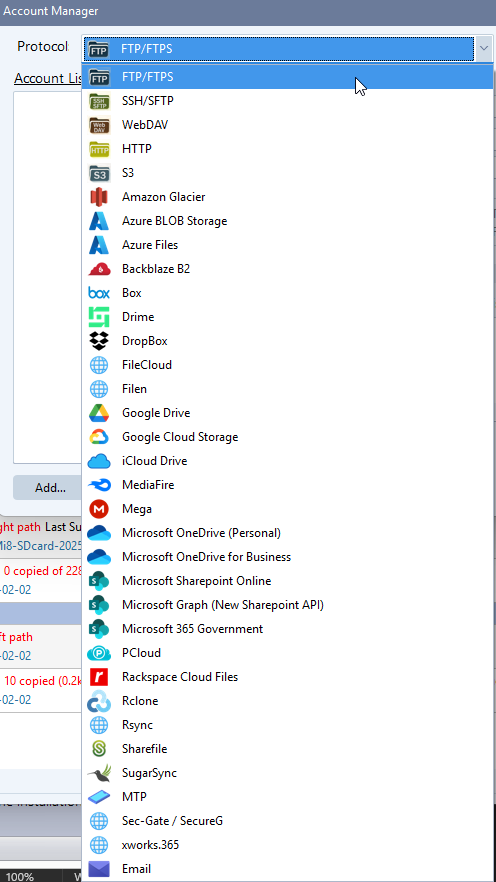Click the Email envelope icon

click(99, 869)
